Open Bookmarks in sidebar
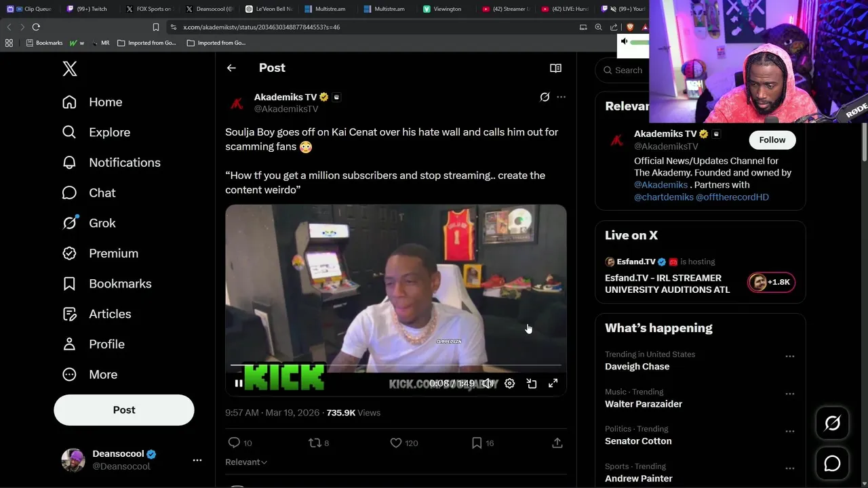Screen dimensions: 868x488 click(106, 284)
